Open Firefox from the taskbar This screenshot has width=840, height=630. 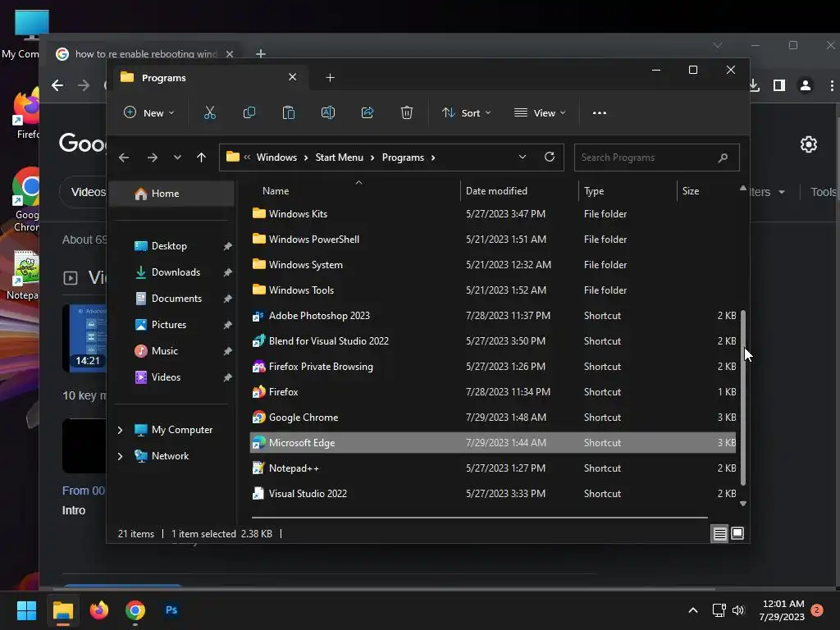pos(99,610)
